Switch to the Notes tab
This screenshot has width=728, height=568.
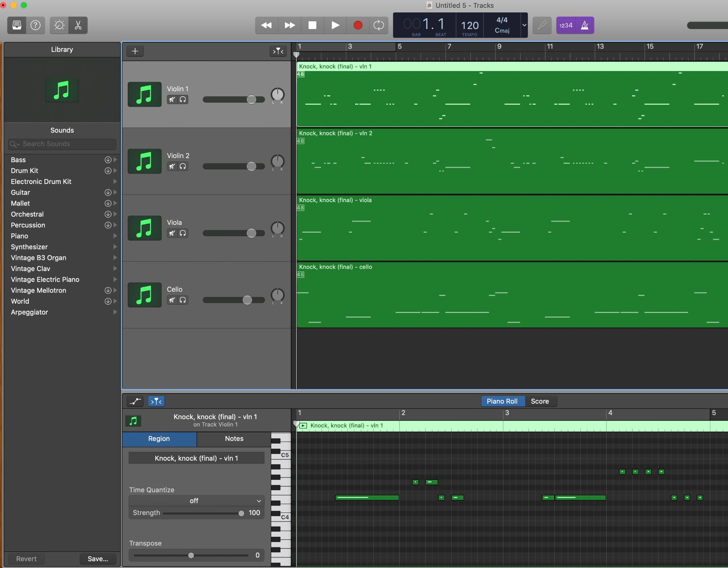point(234,439)
